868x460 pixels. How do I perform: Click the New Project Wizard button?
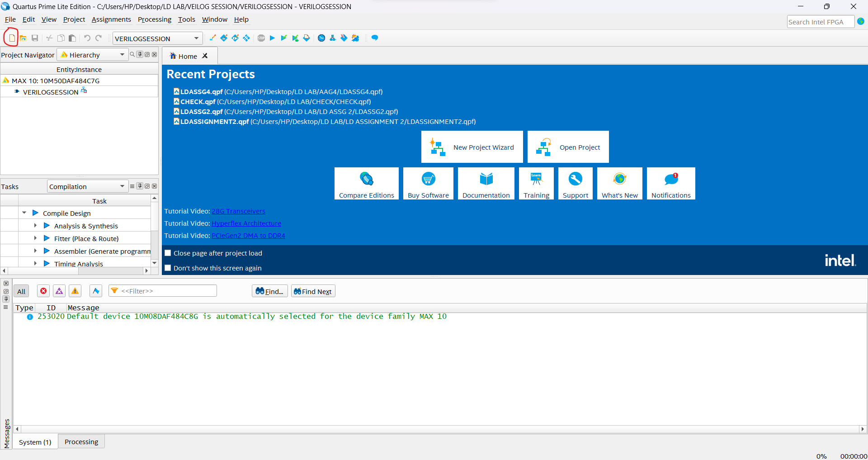coord(472,147)
